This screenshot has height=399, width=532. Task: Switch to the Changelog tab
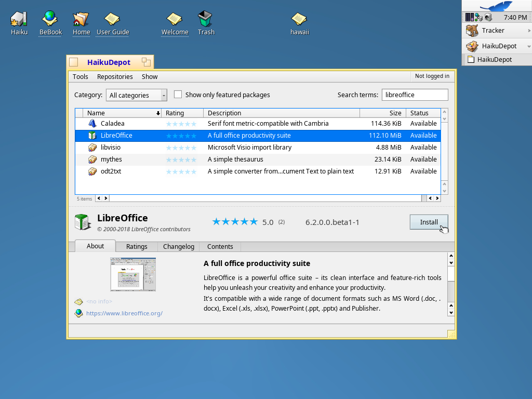[x=179, y=247]
